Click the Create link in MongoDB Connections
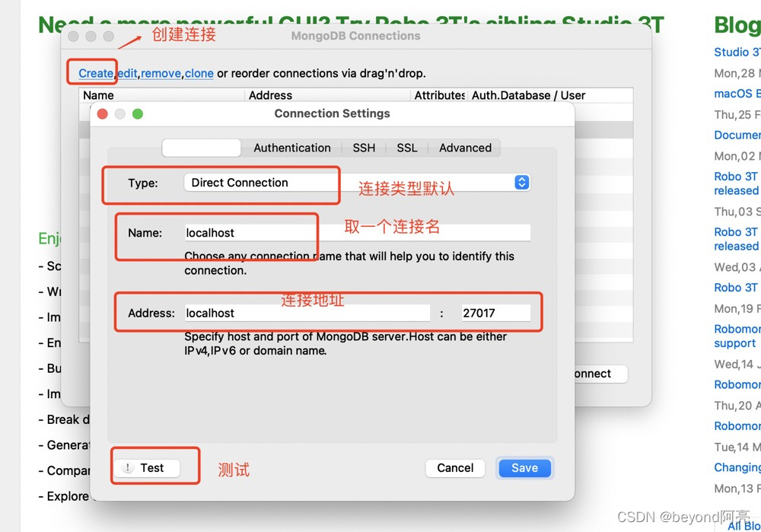761x532 pixels. 96,73
